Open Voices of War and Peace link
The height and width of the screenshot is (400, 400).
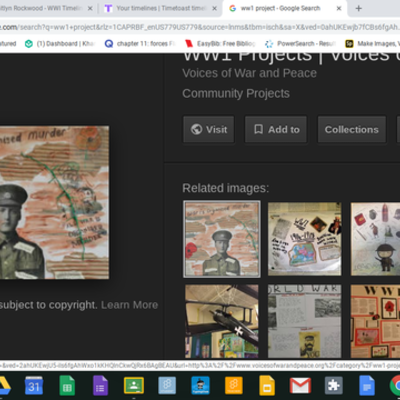[249, 73]
